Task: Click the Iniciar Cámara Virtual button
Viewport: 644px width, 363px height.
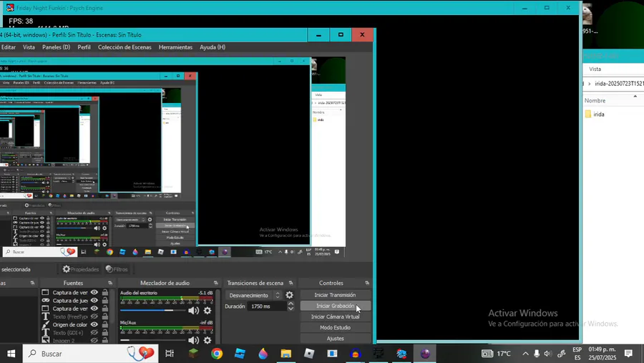Action: tap(335, 316)
